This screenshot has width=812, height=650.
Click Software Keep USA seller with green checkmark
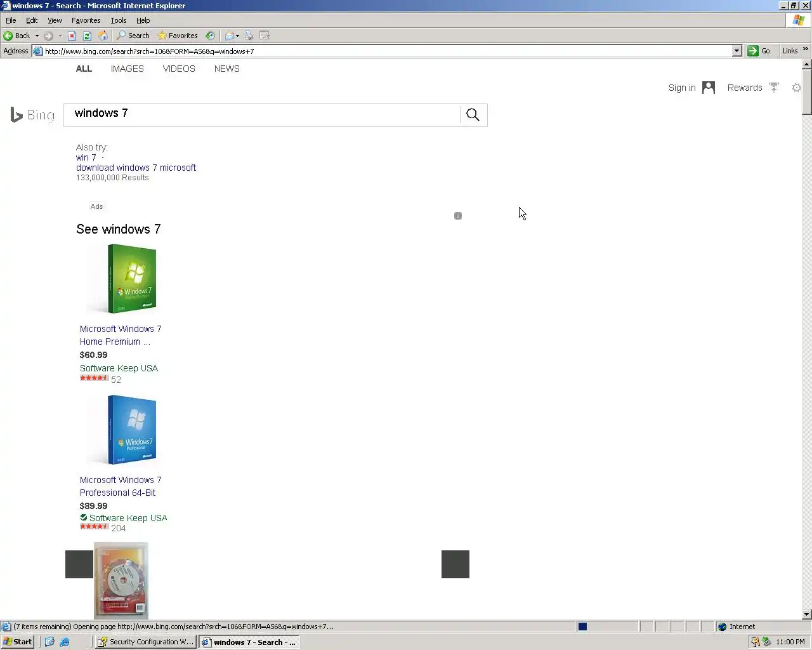click(x=128, y=518)
